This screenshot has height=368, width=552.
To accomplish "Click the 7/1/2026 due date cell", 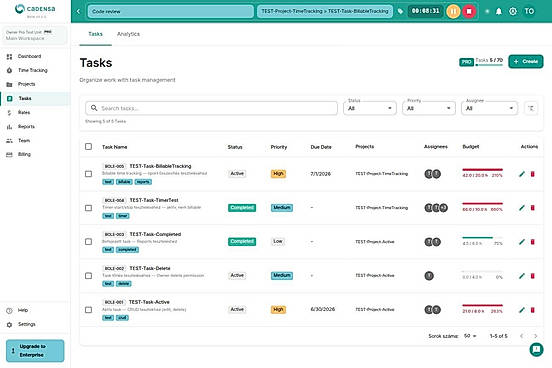I will pyautogui.click(x=320, y=174).
